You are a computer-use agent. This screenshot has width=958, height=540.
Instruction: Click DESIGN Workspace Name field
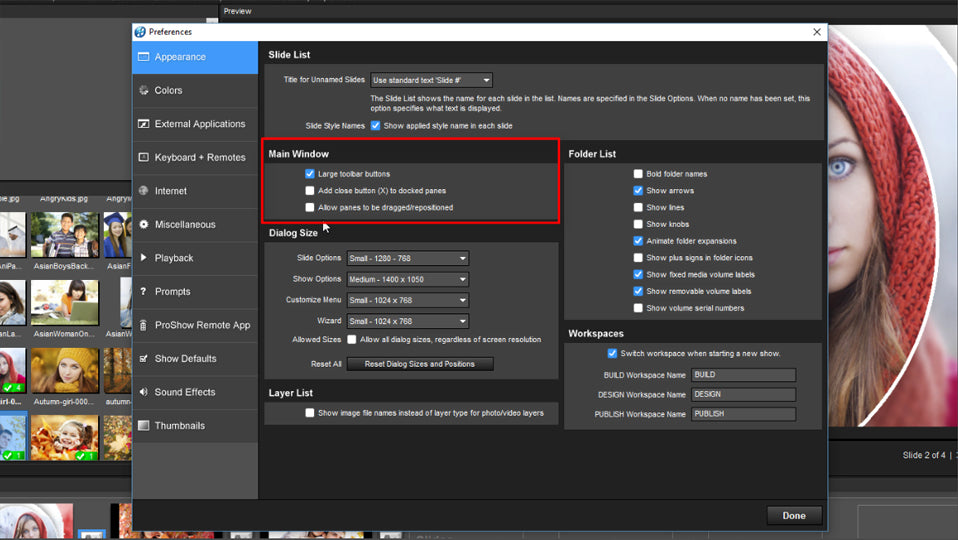click(744, 395)
